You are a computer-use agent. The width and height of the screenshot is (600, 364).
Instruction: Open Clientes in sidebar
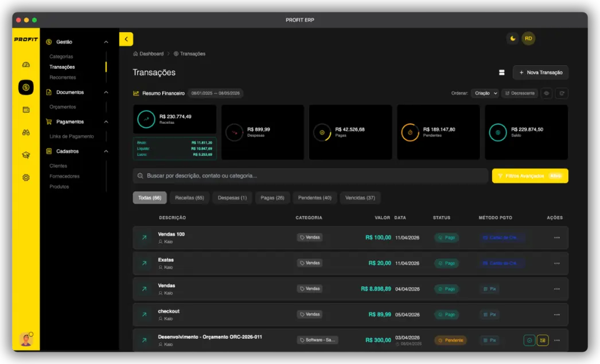coord(58,166)
